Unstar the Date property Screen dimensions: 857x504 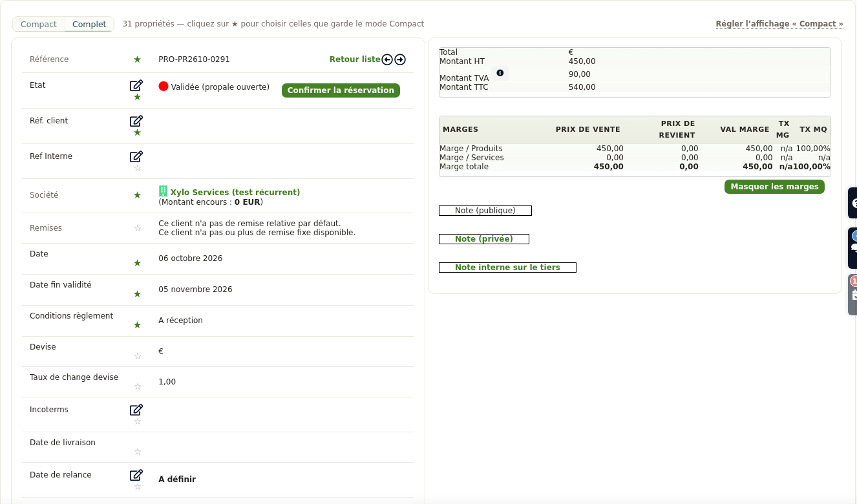point(137,263)
